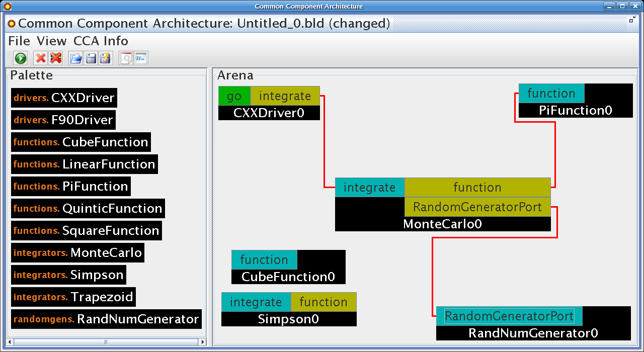Select the Simpson0 component label
Screen dimensions: 644x352
coord(289,319)
